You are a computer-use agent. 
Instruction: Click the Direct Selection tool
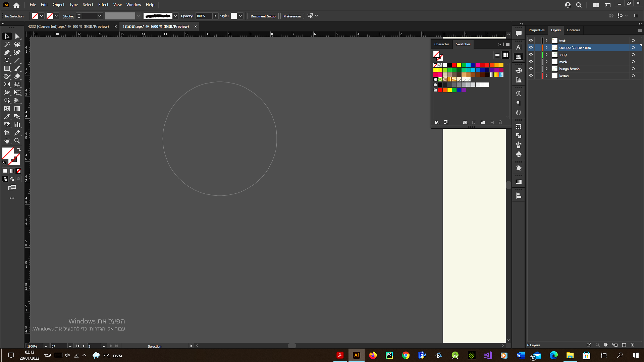tap(17, 36)
